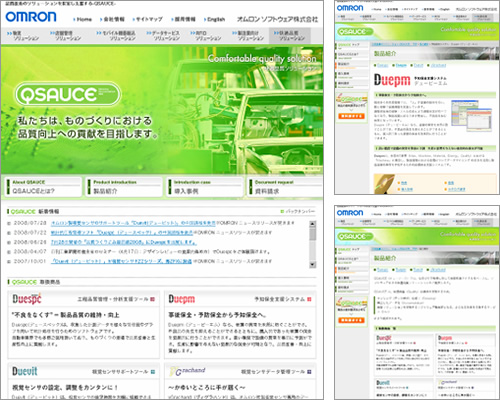Open the Duepm sub-link under 製品紹介 in top-right page
This screenshot has width=500, height=400.
click(401, 65)
